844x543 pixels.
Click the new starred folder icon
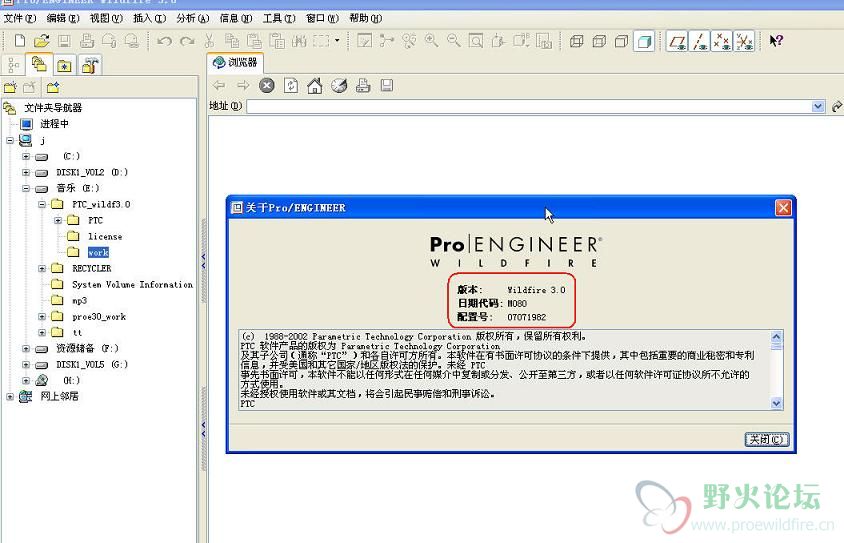(53, 87)
